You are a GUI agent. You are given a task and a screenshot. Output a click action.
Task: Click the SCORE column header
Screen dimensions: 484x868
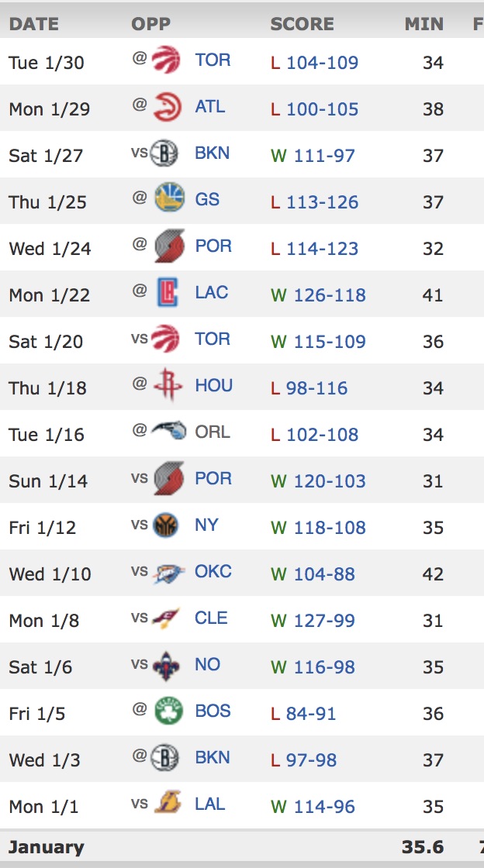click(302, 24)
